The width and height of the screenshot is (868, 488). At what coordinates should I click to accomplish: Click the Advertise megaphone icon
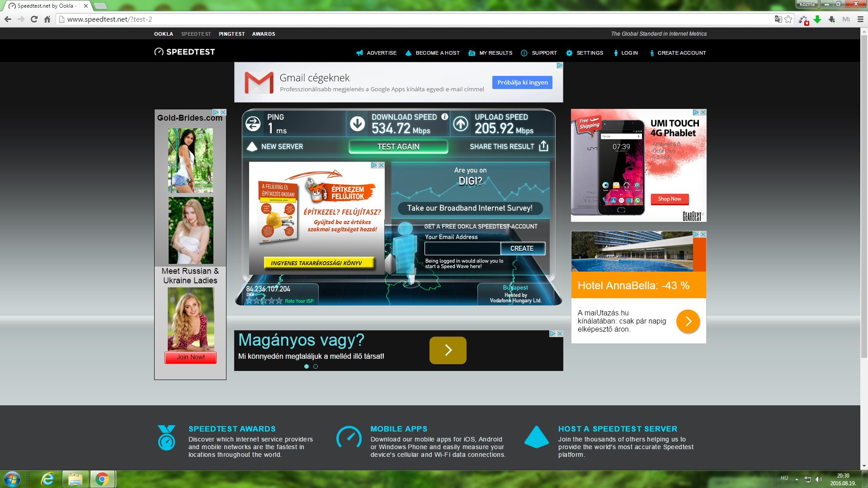click(359, 53)
